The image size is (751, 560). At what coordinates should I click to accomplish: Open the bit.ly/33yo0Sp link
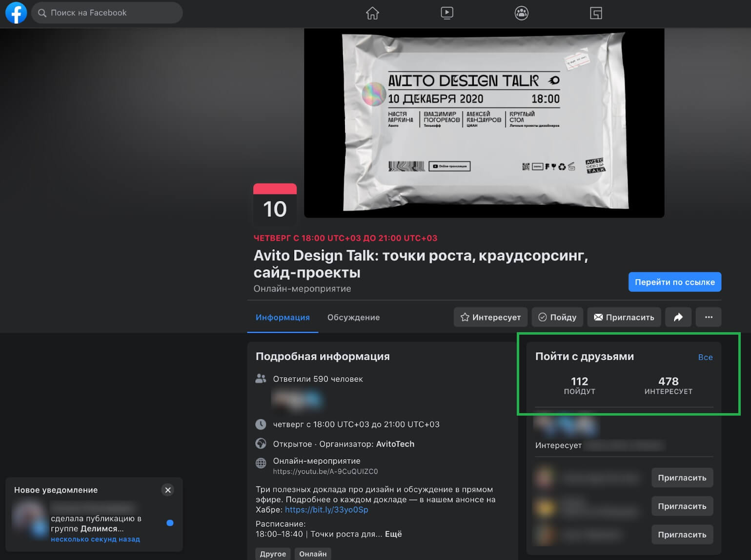326,510
